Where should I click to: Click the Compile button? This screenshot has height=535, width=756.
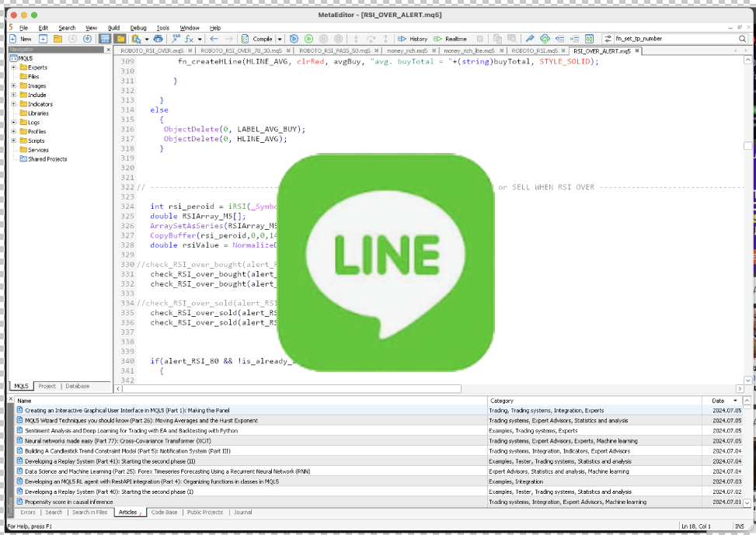(x=257, y=39)
